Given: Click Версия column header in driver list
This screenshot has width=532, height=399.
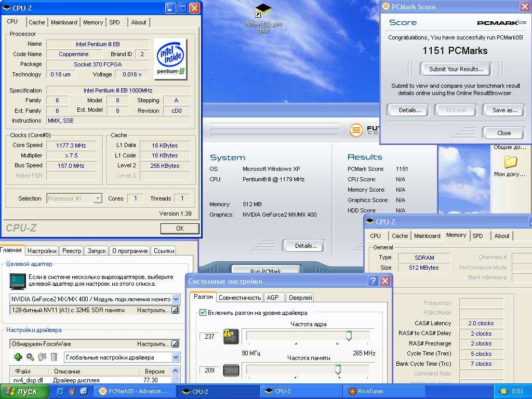Looking at the screenshot, I should [x=155, y=371].
